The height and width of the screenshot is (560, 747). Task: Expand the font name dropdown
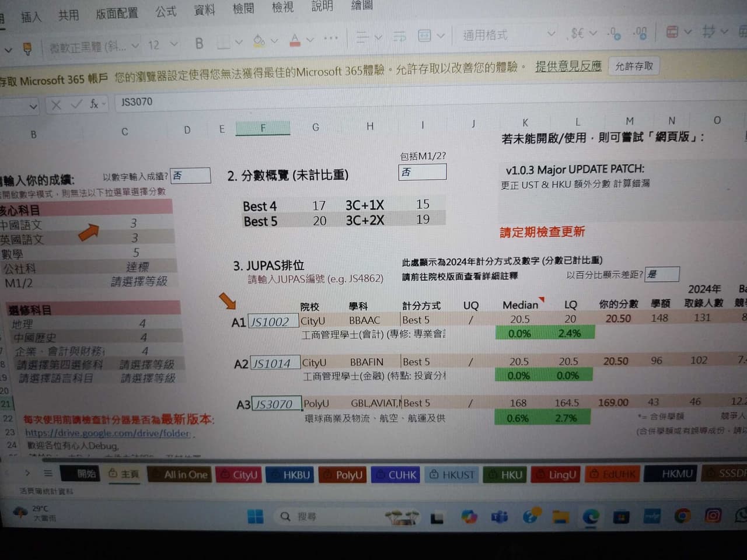(135, 45)
